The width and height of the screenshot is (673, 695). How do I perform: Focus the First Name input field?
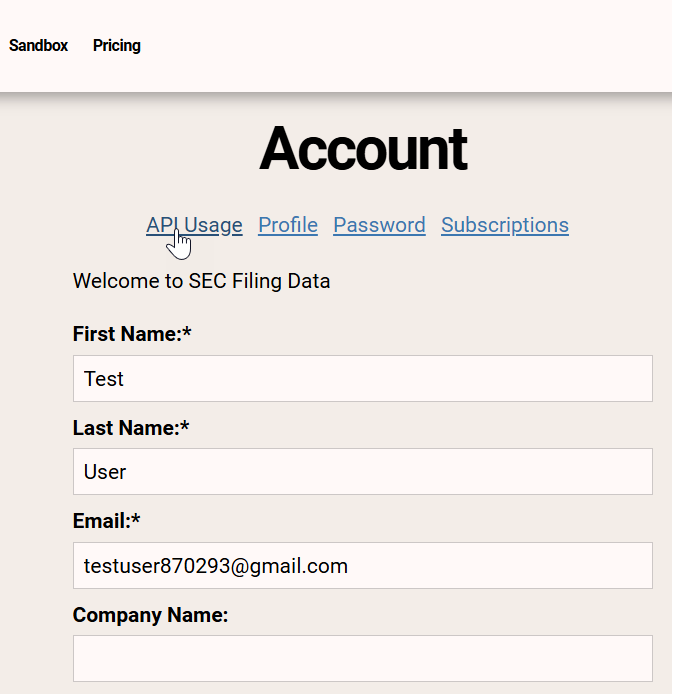pyautogui.click(x=362, y=379)
